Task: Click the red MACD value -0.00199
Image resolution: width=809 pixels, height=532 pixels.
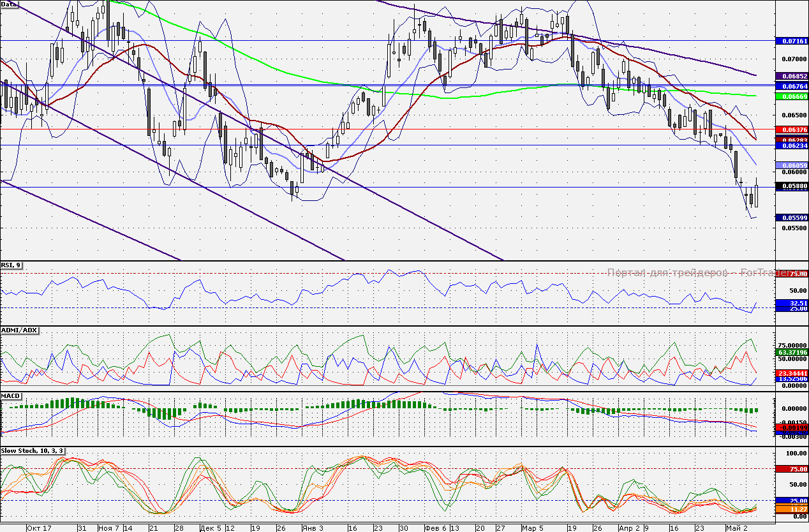Action: (x=792, y=427)
